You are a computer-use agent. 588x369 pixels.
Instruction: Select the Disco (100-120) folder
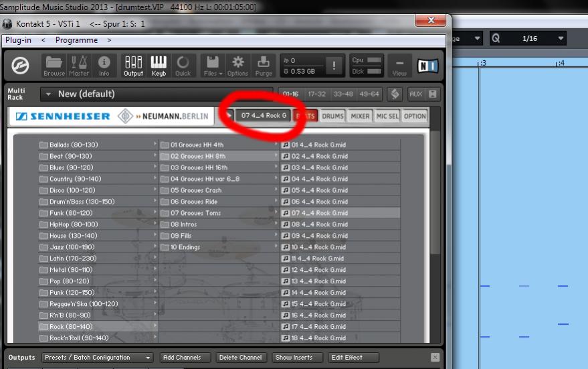(98, 190)
